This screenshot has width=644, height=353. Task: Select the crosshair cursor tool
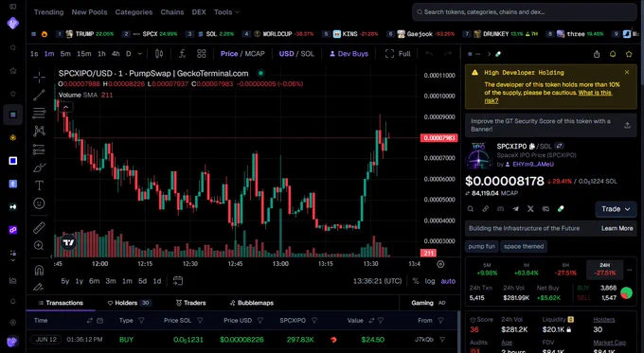40,77
